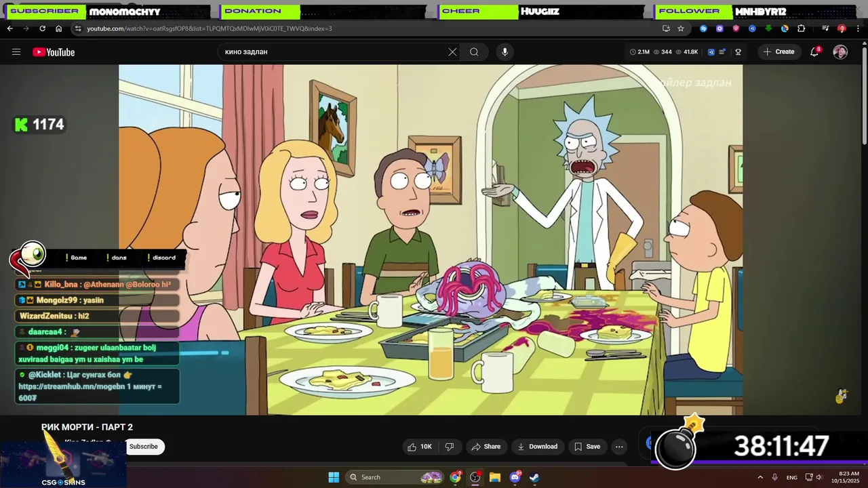The image size is (868, 488).
Task: Click the 2.1M clock stat
Action: point(639,52)
